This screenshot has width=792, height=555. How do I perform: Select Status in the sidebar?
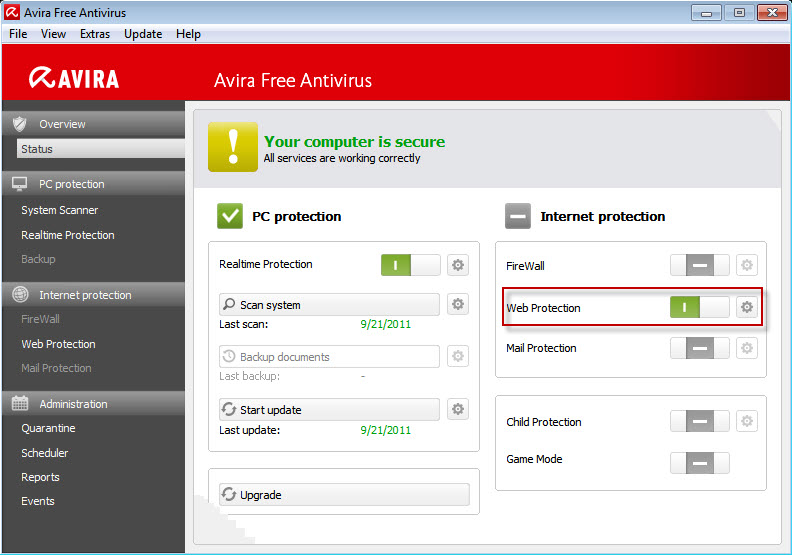(101, 149)
